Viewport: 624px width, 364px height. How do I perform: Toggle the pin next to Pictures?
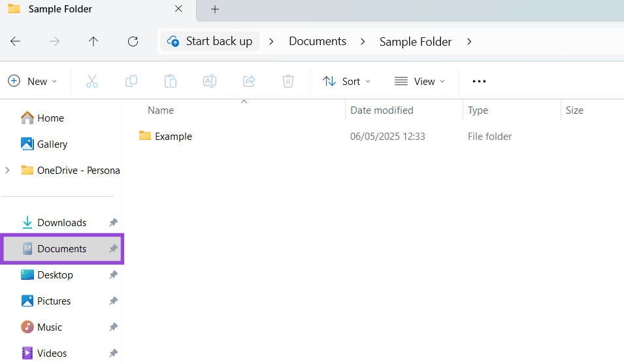(x=113, y=301)
